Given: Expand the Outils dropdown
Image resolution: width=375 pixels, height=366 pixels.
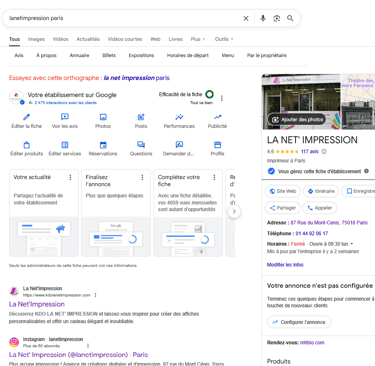Looking at the screenshot, I should pos(224,39).
